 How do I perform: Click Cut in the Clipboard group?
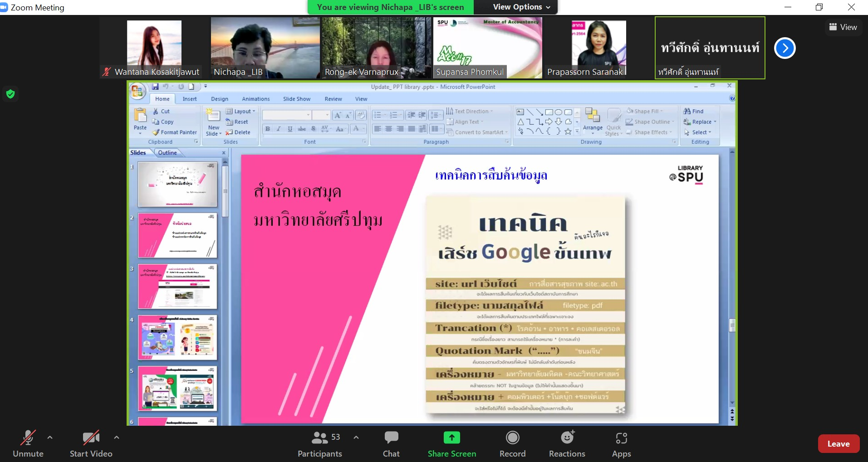(x=162, y=111)
